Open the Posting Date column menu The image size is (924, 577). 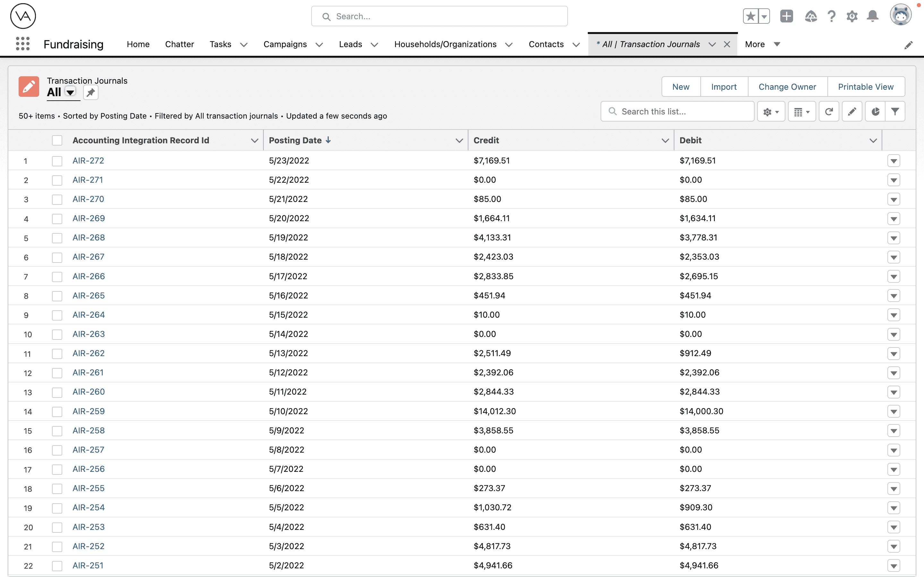[x=459, y=140]
